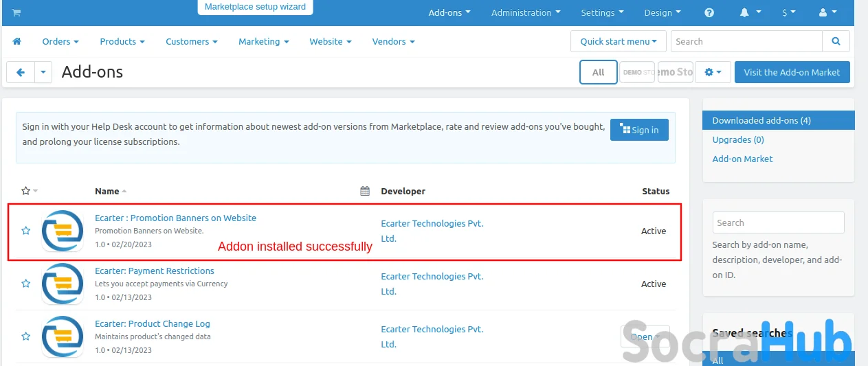Open the help question mark icon
This screenshot has width=868, height=366.
pyautogui.click(x=709, y=12)
